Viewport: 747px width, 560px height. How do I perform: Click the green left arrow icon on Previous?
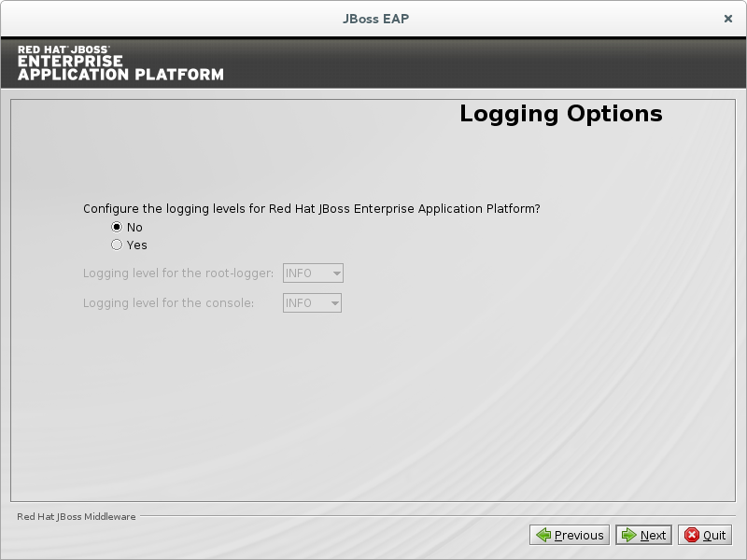tap(543, 535)
